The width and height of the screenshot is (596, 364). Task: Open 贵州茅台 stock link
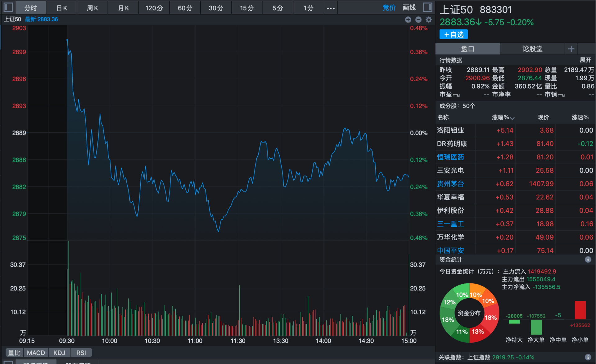coord(450,184)
